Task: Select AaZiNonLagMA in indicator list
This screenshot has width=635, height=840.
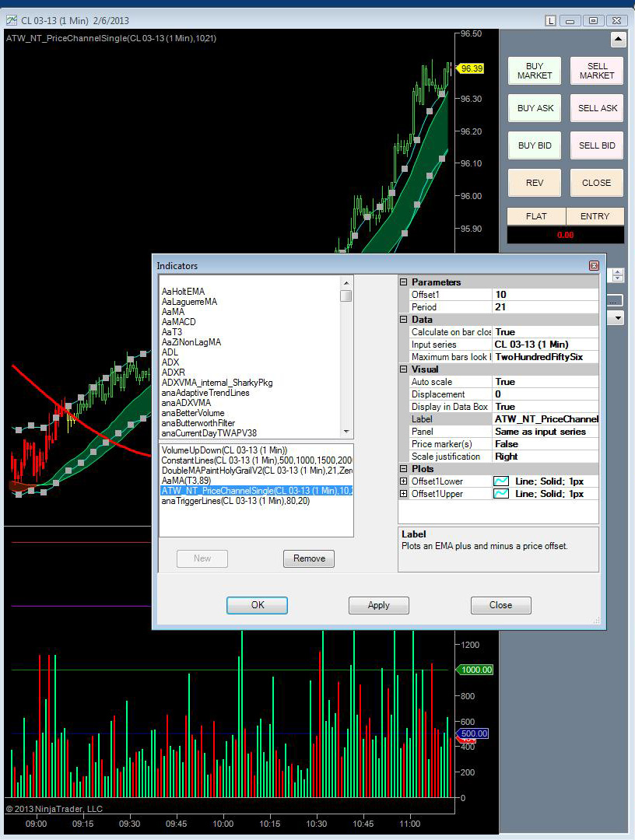Action: click(191, 342)
